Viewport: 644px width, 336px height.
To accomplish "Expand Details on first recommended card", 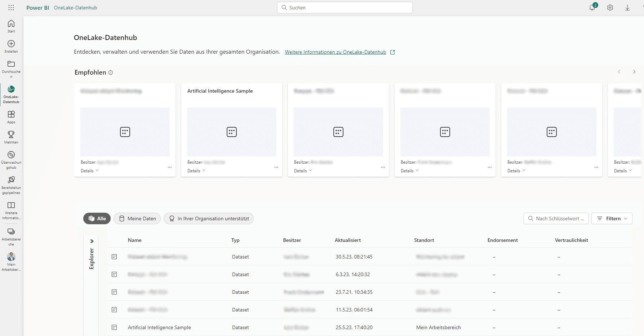I will (90, 171).
